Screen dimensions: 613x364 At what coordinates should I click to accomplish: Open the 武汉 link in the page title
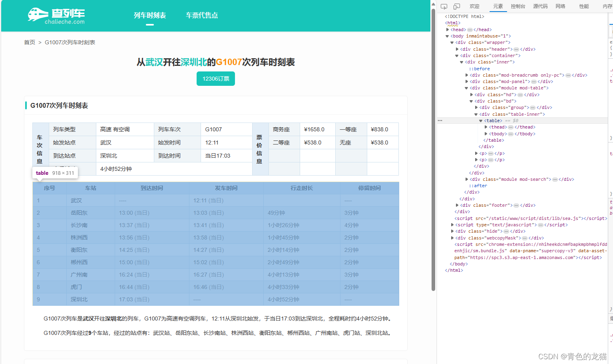pyautogui.click(x=154, y=62)
